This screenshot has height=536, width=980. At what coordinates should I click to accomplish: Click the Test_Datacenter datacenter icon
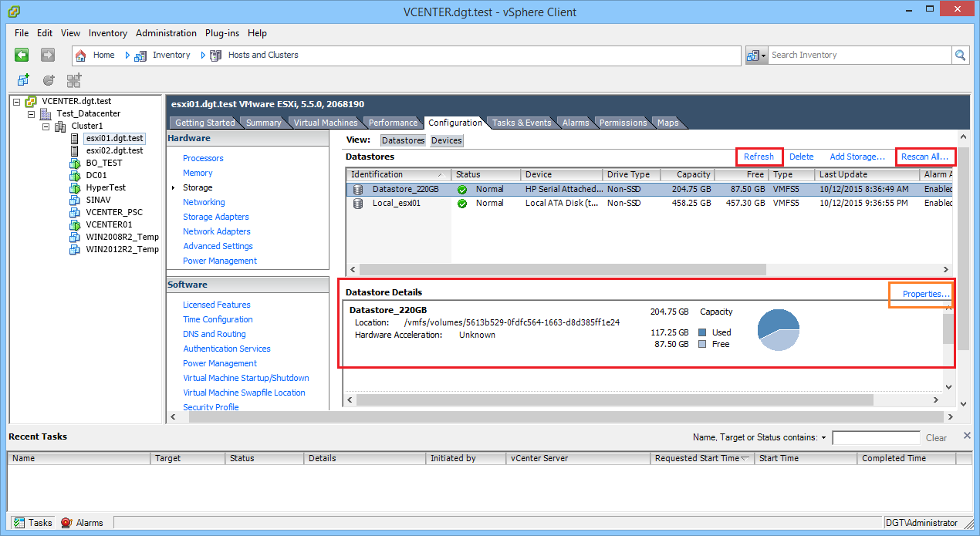point(46,113)
